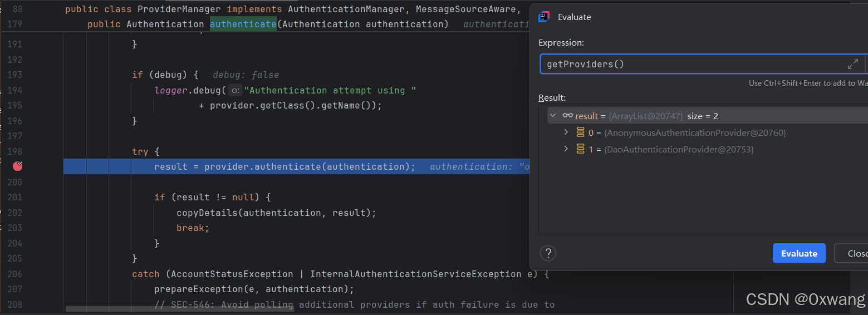
Task: Click the highlighted authenticate method name
Action: click(x=243, y=24)
